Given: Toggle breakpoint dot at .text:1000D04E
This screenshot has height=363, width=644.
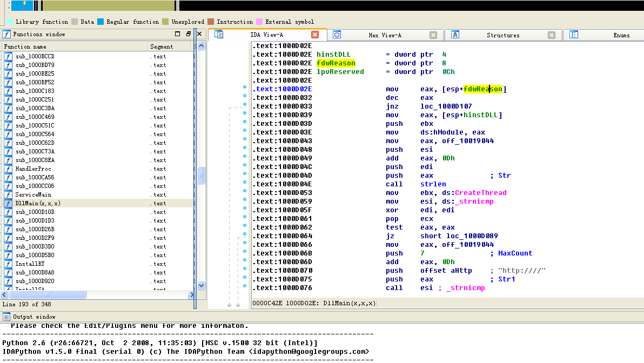Looking at the screenshot, I should click(x=245, y=182).
